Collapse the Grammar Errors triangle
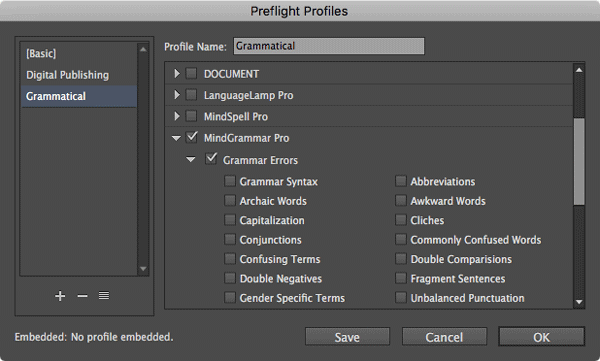 coord(191,160)
